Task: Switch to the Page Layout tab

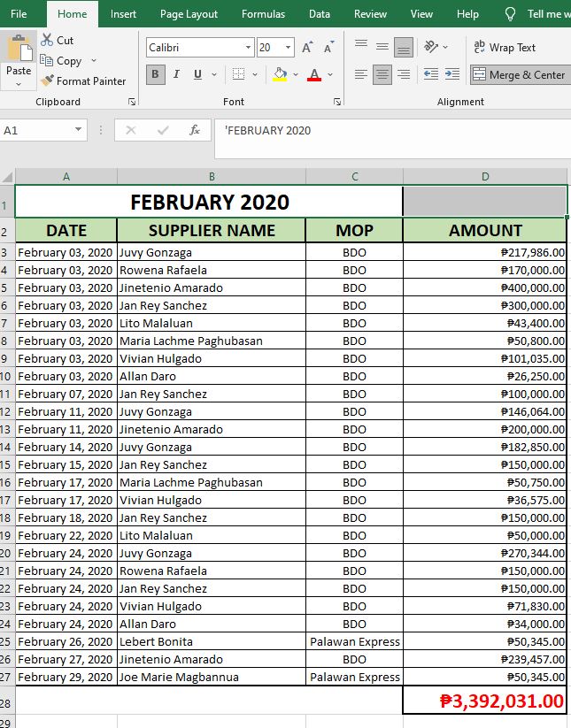Action: [189, 14]
